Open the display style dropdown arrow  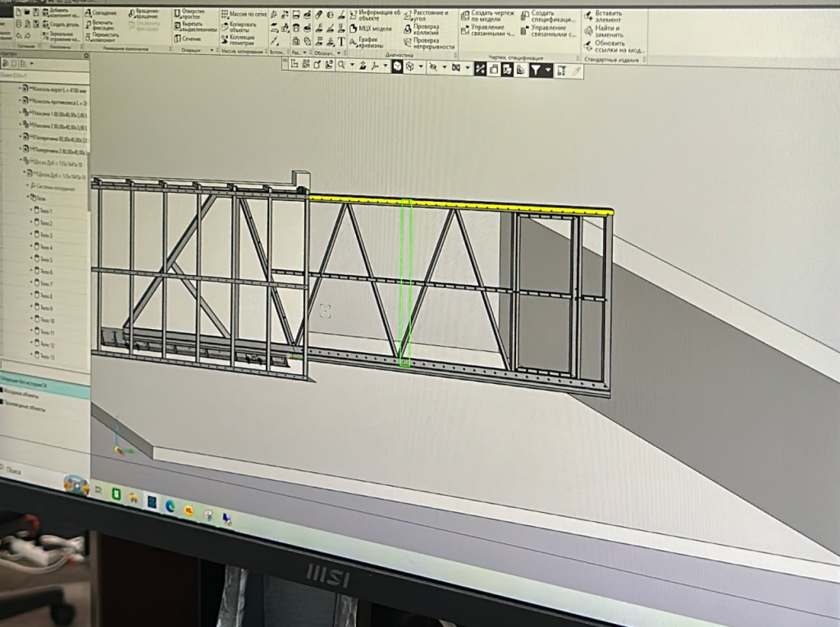[x=421, y=67]
